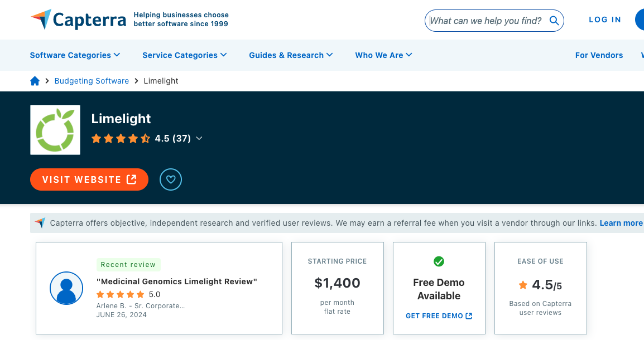Screen dimensions: 644x340
Task: Expand the rating details chevron next to 4.5 (37)
Action: coord(199,138)
